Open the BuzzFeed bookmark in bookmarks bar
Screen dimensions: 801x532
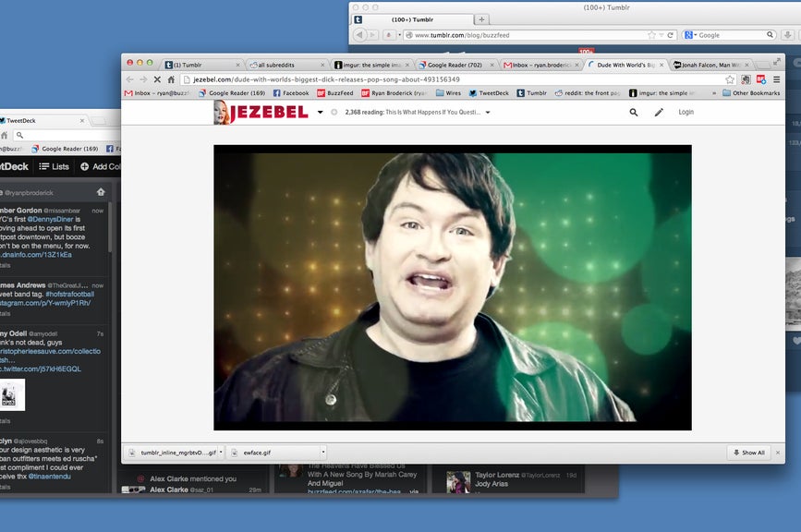[334, 93]
